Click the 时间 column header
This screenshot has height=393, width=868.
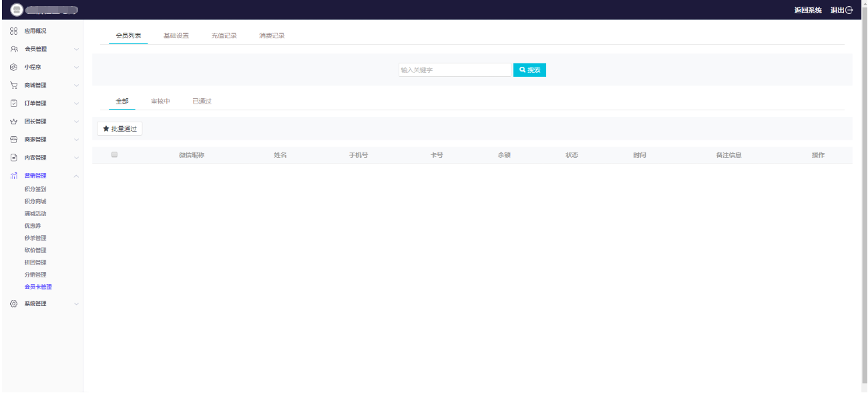coord(640,155)
